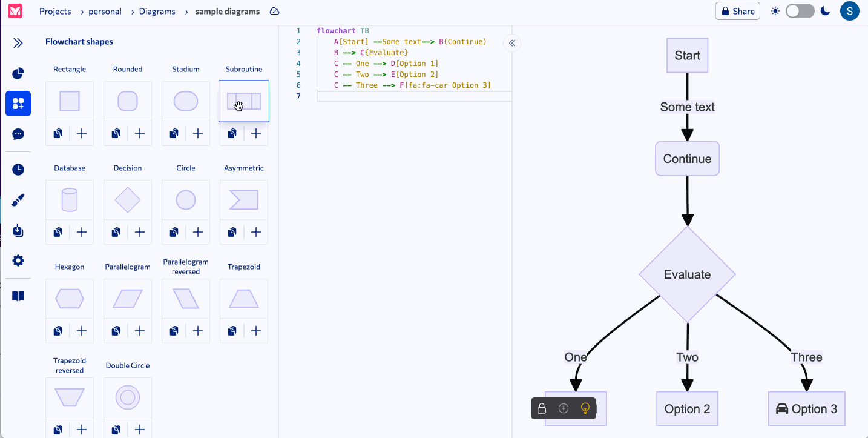
Task: Click the Share button
Action: 737,11
